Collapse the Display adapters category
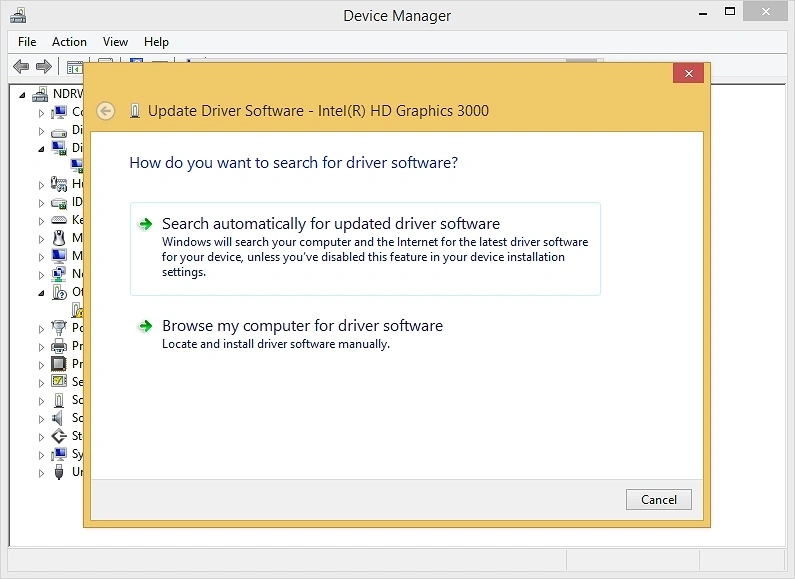The image size is (795, 579). point(41,149)
